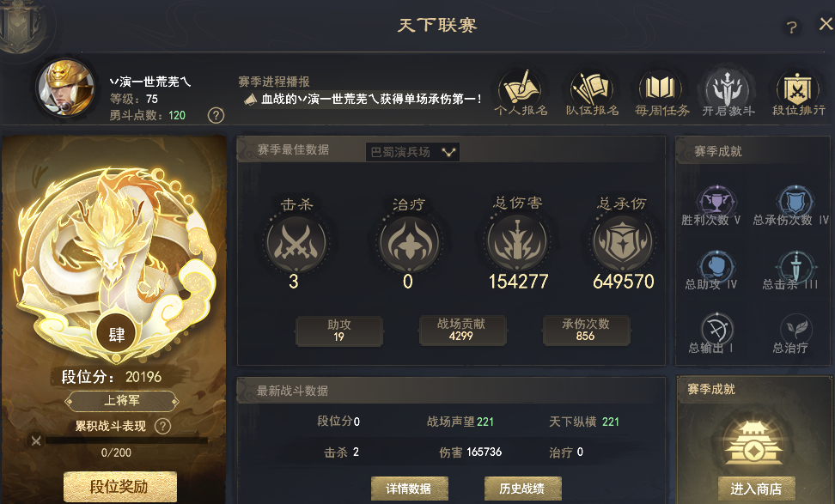
Task: Select the 胜利次数 V achievement badge
Action: click(716, 204)
